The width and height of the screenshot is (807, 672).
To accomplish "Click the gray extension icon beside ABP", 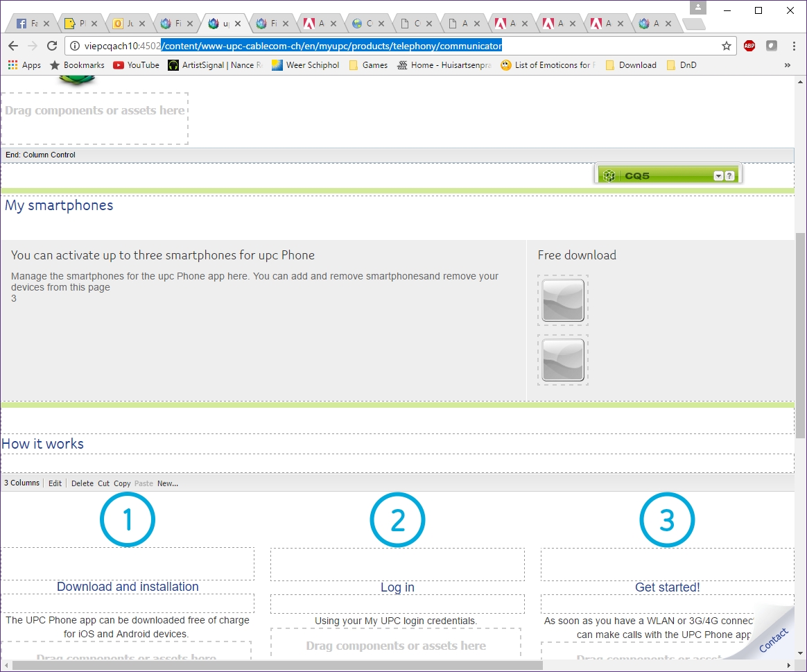I will [771, 46].
